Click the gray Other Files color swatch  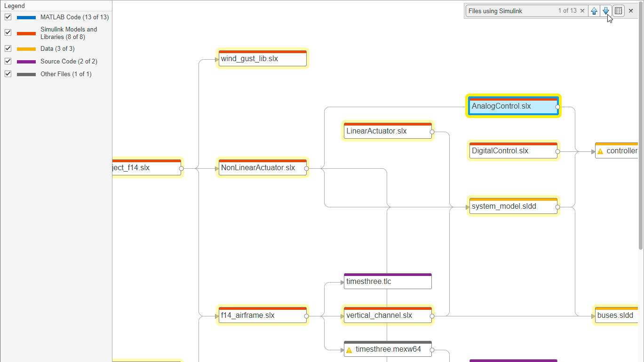[26, 74]
